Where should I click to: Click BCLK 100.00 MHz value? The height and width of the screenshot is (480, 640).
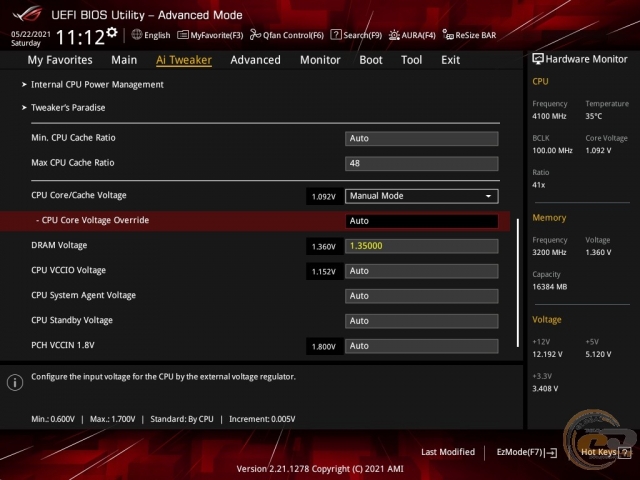tap(552, 151)
